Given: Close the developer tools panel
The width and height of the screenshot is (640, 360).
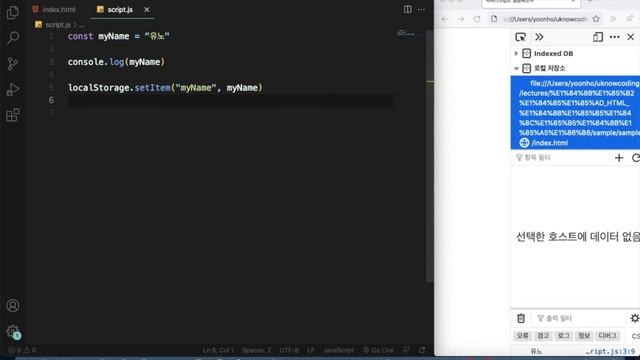Looking at the screenshot, I should (631, 37).
